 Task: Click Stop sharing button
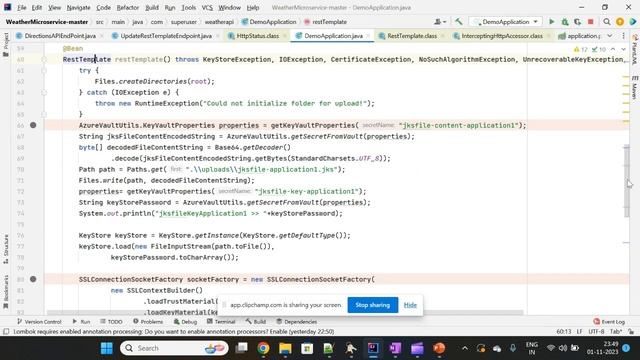(373, 305)
